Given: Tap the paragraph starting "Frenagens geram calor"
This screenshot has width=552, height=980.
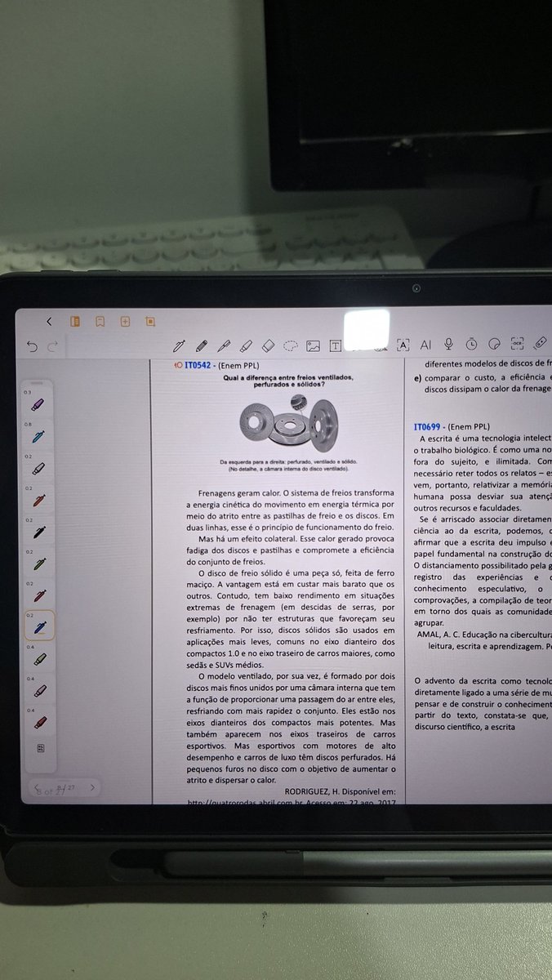Looking at the screenshot, I should [x=292, y=511].
